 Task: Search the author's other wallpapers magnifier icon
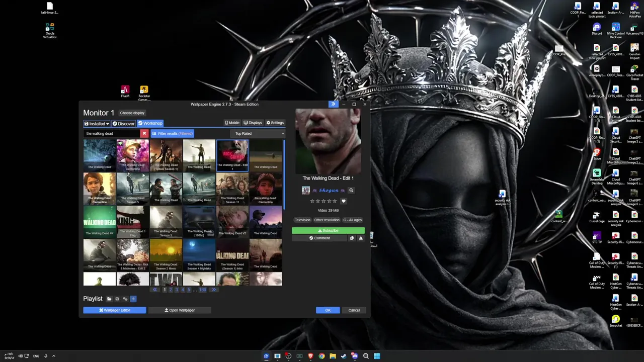pyautogui.click(x=351, y=191)
